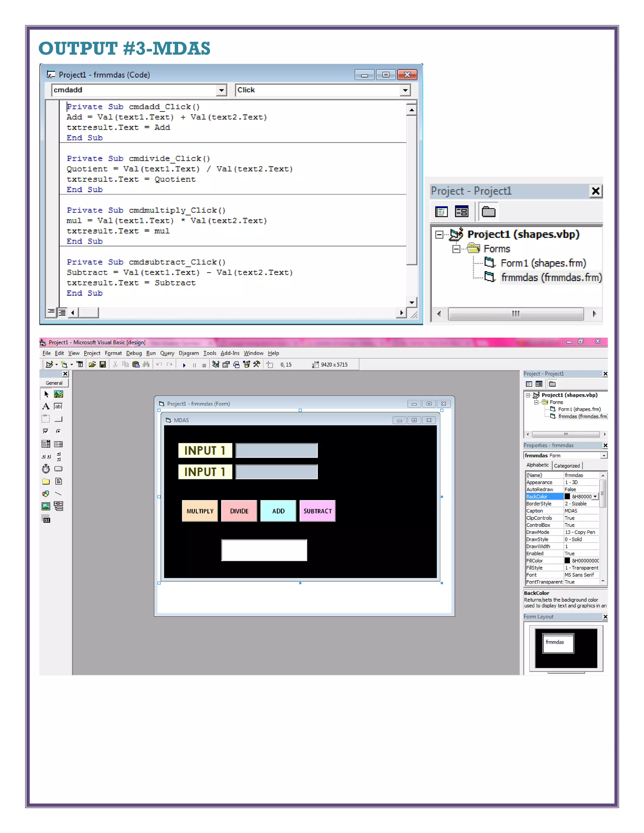Switch to the Categorized properties tab
Screen dimensions: 644x833
[x=567, y=466]
